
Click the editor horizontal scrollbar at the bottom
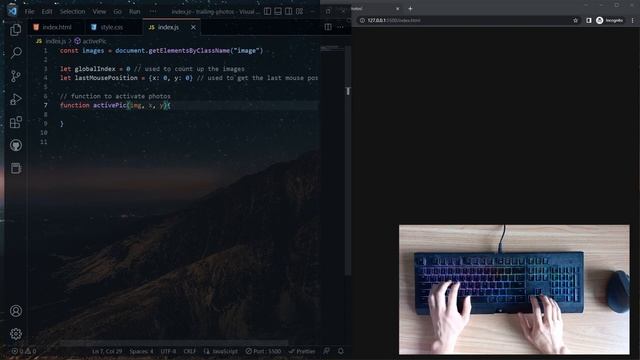point(173,343)
